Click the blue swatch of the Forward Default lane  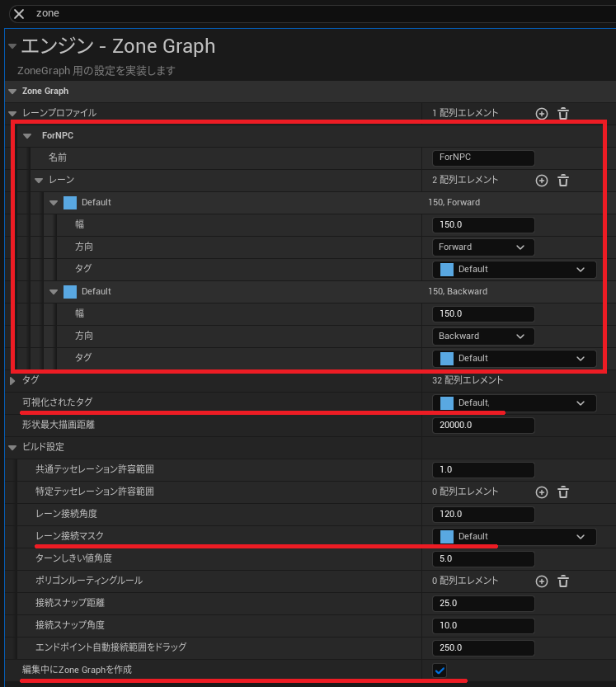[70, 203]
